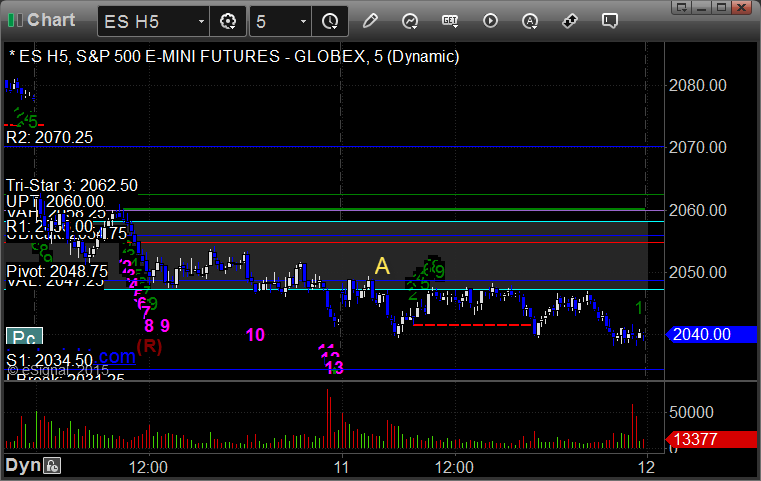Select the pencil drawing tools icon
Image resolution: width=761 pixels, height=481 pixels.
pyautogui.click(x=370, y=21)
